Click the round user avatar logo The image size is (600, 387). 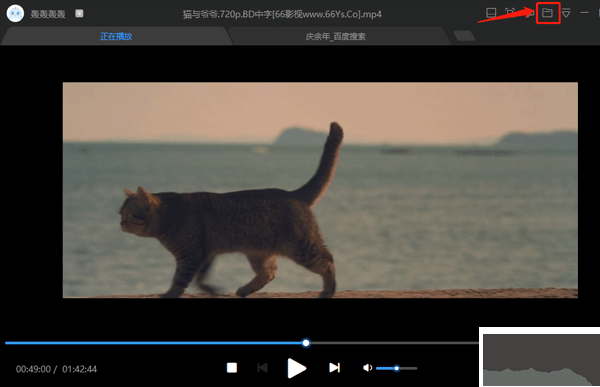click(x=15, y=13)
